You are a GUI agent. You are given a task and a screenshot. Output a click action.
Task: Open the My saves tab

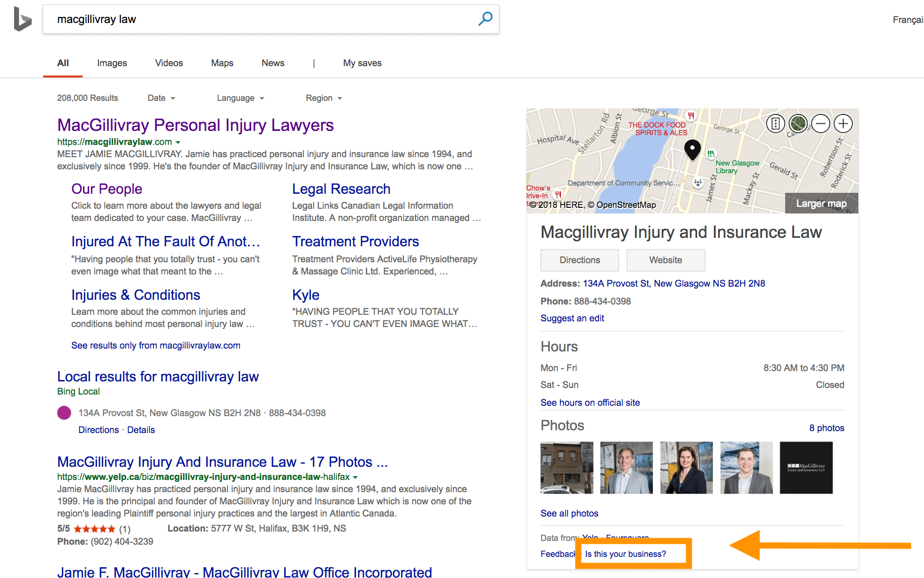click(x=362, y=63)
